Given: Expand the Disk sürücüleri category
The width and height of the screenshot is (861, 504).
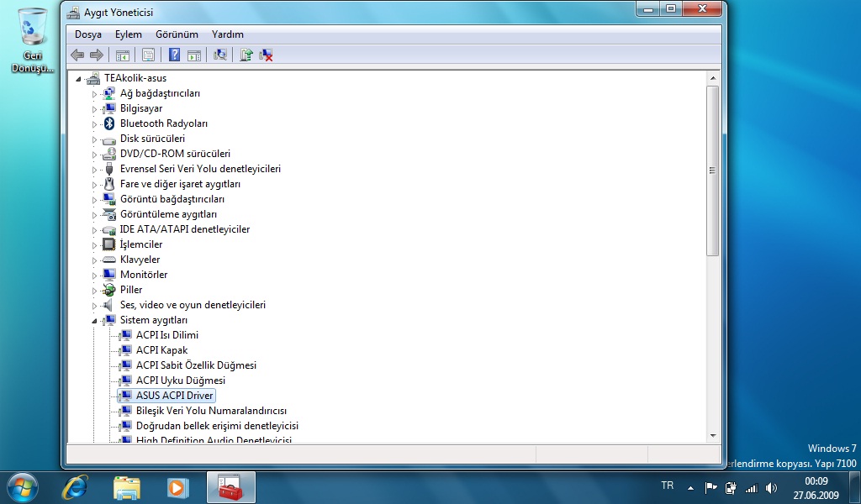Looking at the screenshot, I should pyautogui.click(x=94, y=139).
